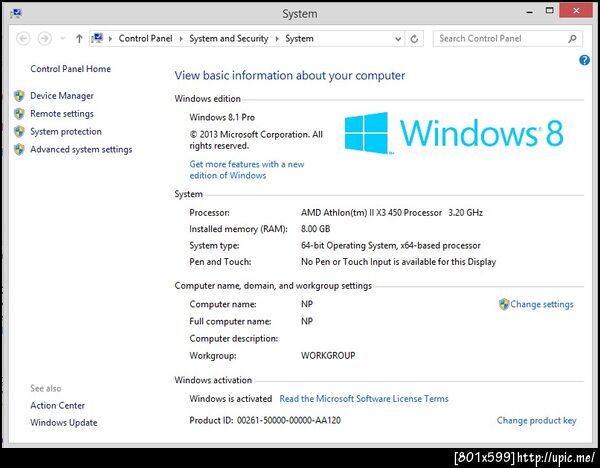Click the '8.00 GB' memory value

pyautogui.click(x=315, y=229)
